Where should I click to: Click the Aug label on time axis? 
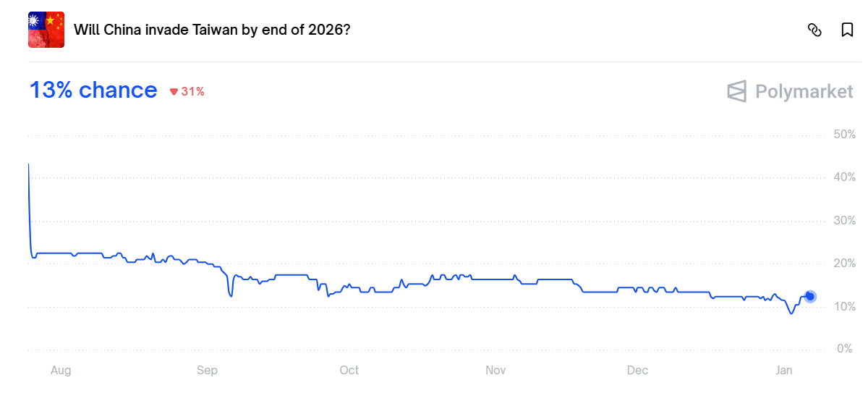(x=61, y=371)
